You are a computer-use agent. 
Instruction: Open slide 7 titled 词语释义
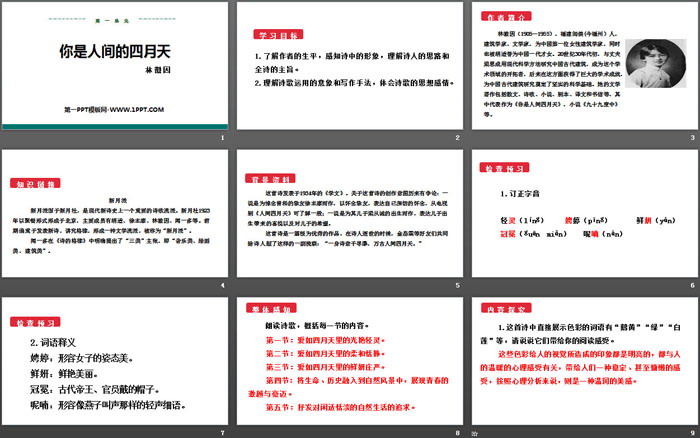pos(115,361)
